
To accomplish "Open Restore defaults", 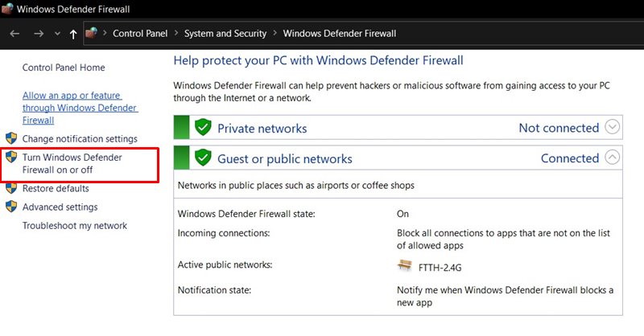I will click(56, 188).
